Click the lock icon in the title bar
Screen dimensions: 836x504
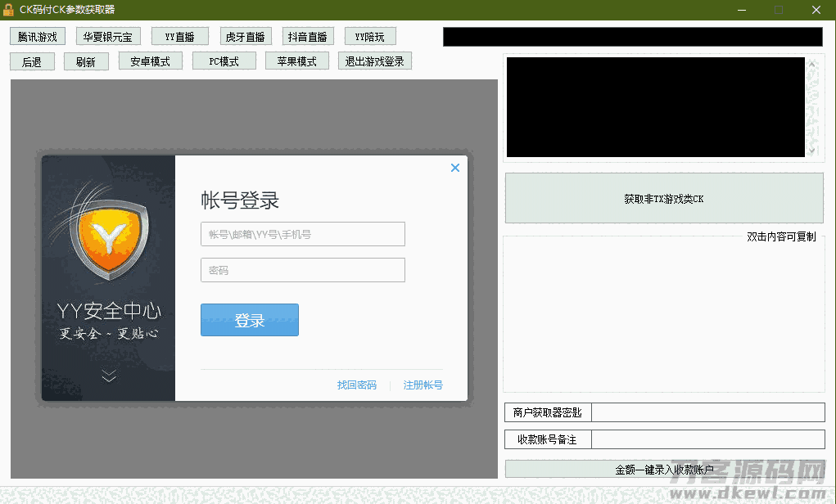tap(8, 10)
